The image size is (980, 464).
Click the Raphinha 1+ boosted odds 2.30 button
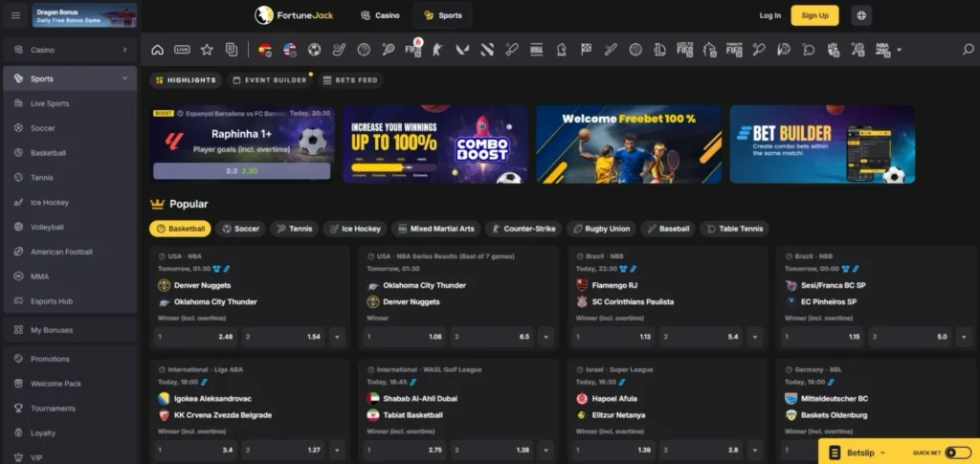242,171
